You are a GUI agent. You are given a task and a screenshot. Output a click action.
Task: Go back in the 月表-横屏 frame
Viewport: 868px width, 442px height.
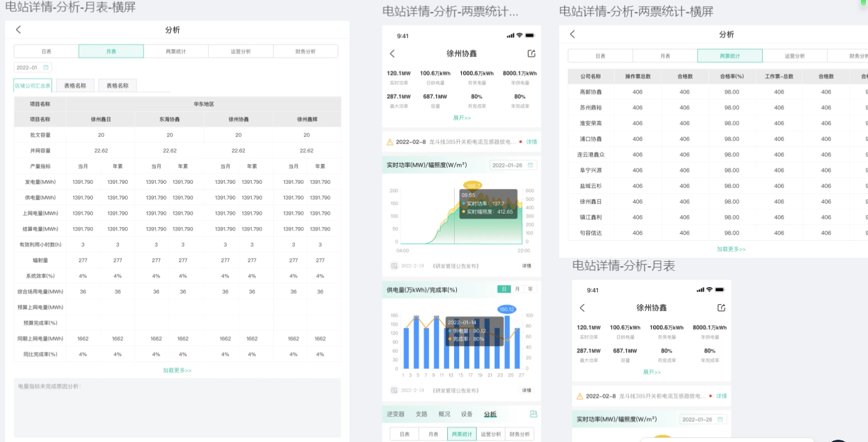(19, 30)
